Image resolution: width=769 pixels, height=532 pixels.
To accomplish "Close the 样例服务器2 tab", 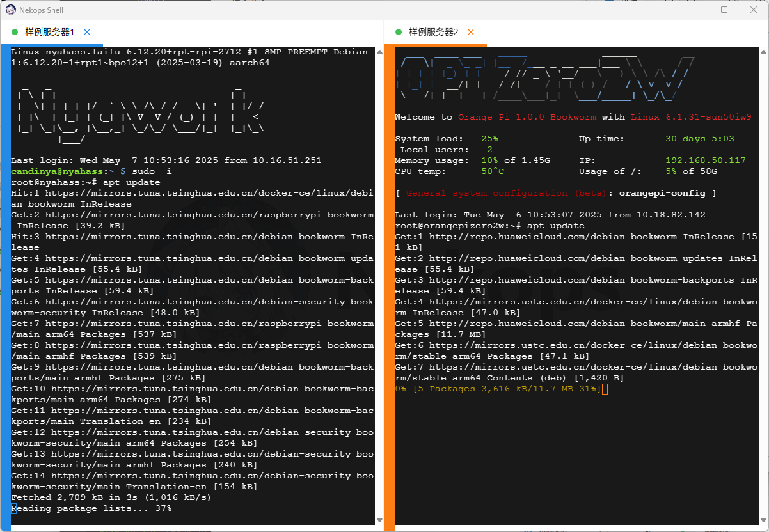I will (471, 32).
